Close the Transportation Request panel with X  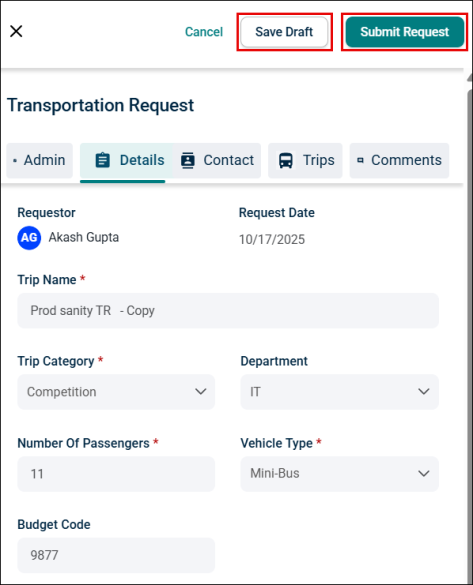[16, 31]
